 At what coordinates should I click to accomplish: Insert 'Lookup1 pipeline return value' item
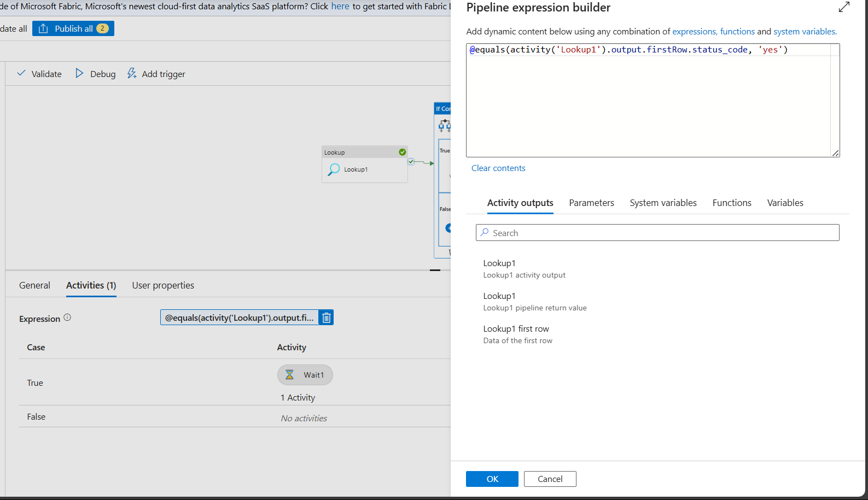click(x=535, y=302)
